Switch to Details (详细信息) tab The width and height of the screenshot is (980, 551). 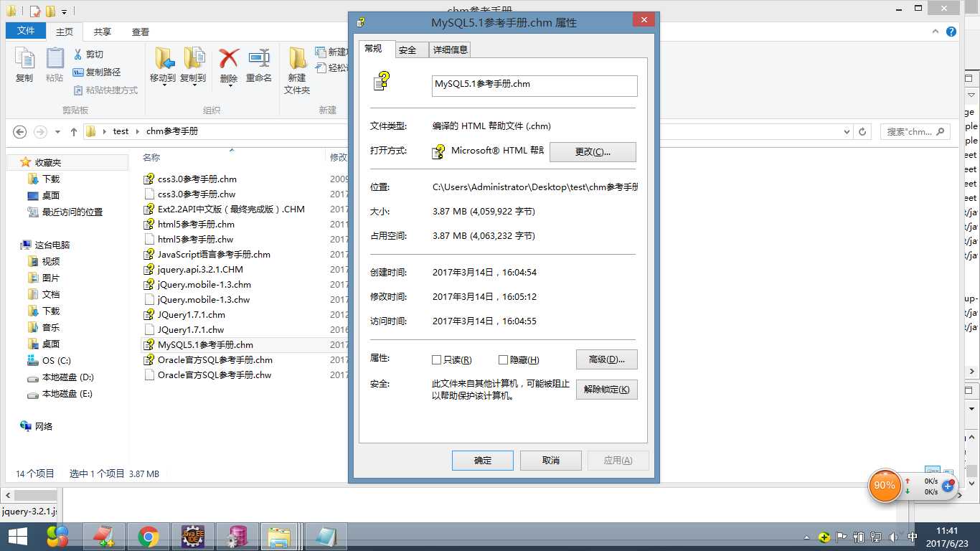tap(451, 50)
